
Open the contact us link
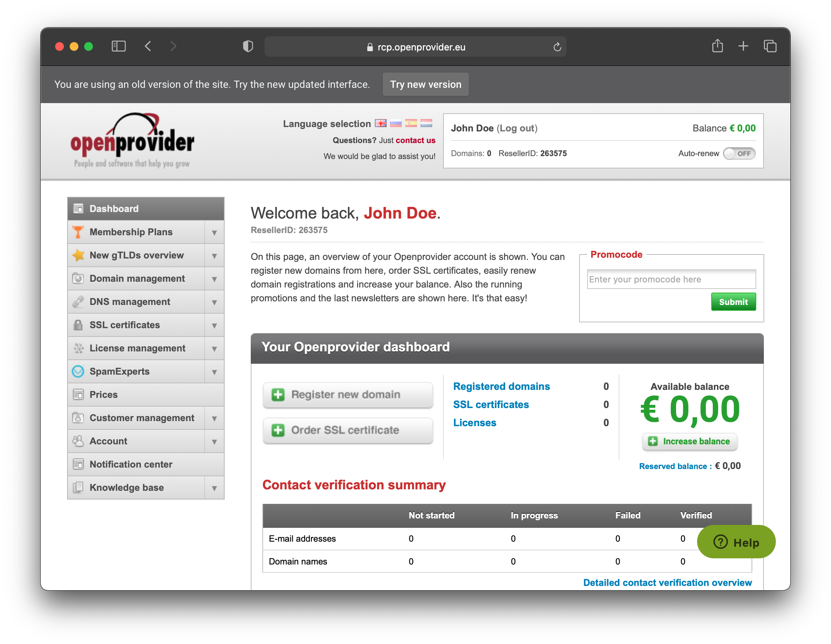tap(415, 140)
